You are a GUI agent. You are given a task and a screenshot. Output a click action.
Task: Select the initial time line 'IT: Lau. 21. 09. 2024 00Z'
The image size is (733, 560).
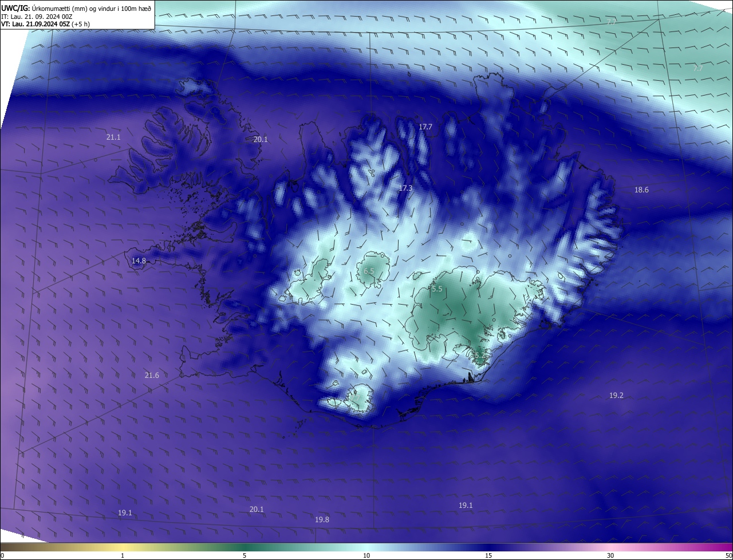pos(37,16)
